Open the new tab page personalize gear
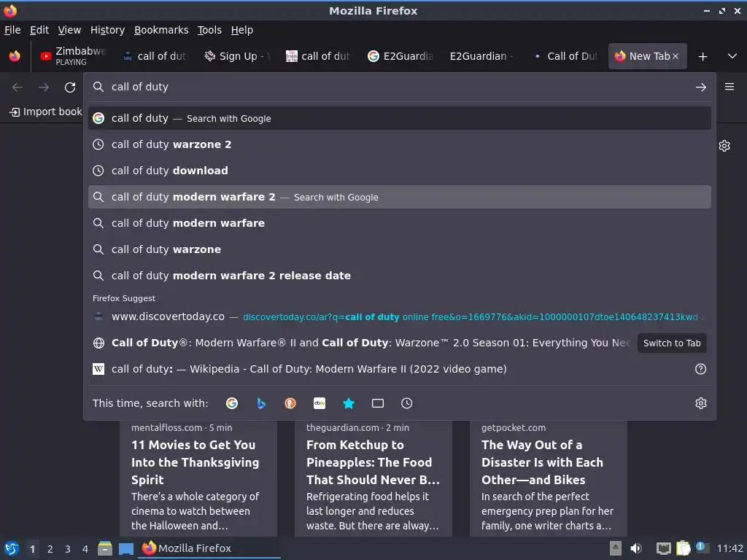This screenshot has width=747, height=560. point(724,146)
